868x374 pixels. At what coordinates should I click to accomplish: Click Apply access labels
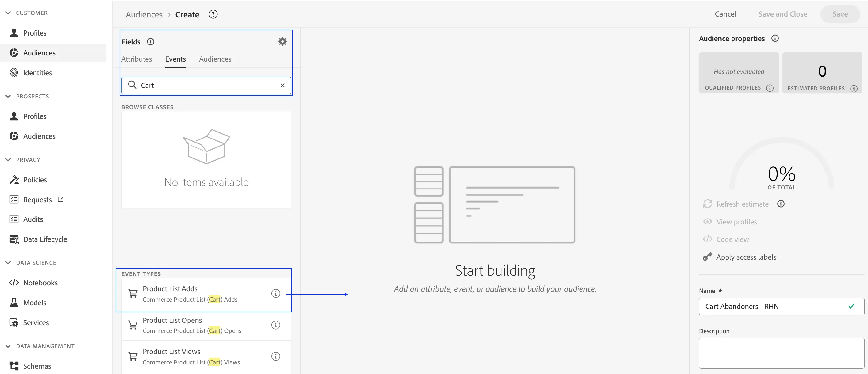point(746,257)
